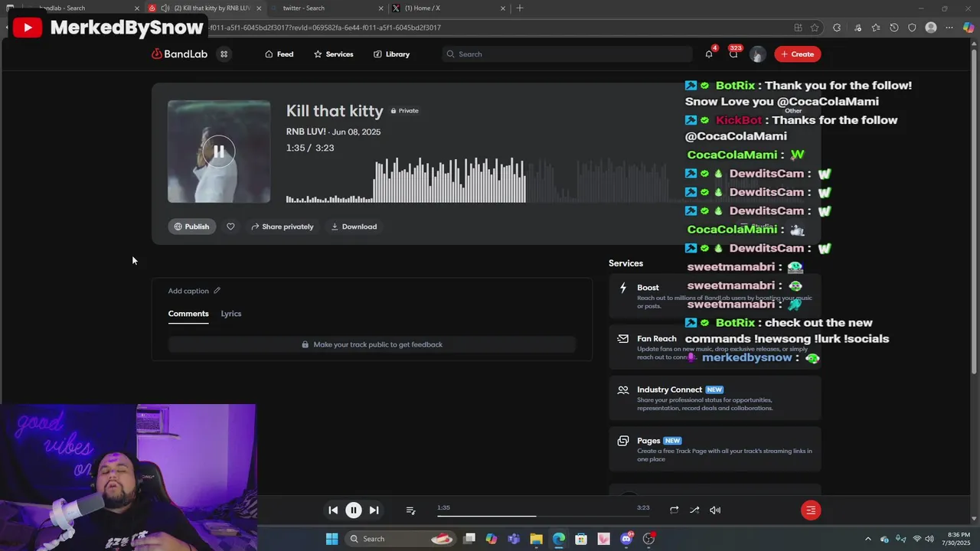This screenshot has width=980, height=551.
Task: Show hidden system tray icons
Action: click(867, 539)
